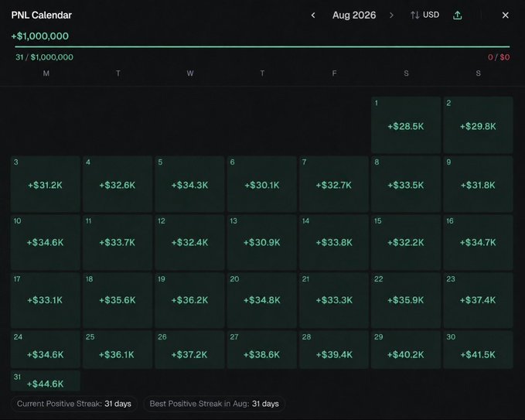Select day 25 cell +$36.1K
The width and height of the screenshot is (525, 420).
click(118, 350)
